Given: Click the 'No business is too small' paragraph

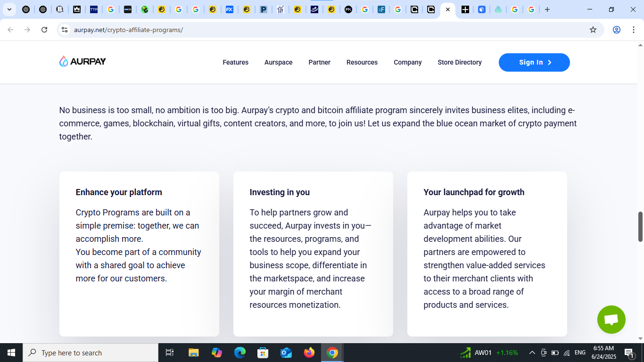Looking at the screenshot, I should pyautogui.click(x=318, y=123).
